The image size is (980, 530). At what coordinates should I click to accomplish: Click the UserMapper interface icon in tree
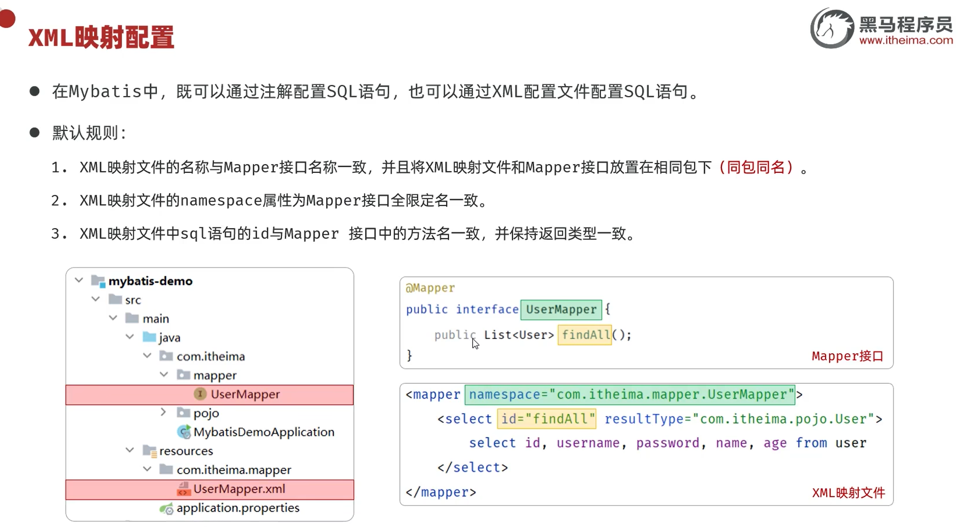[x=200, y=394]
